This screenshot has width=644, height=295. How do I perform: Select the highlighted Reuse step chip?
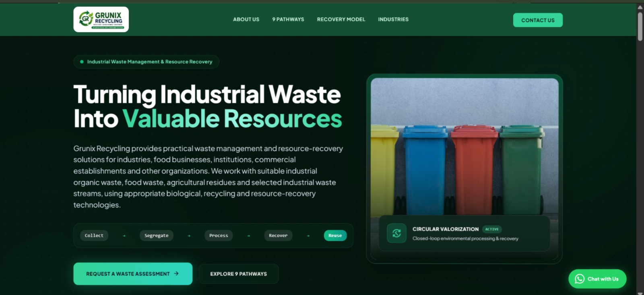pos(335,235)
